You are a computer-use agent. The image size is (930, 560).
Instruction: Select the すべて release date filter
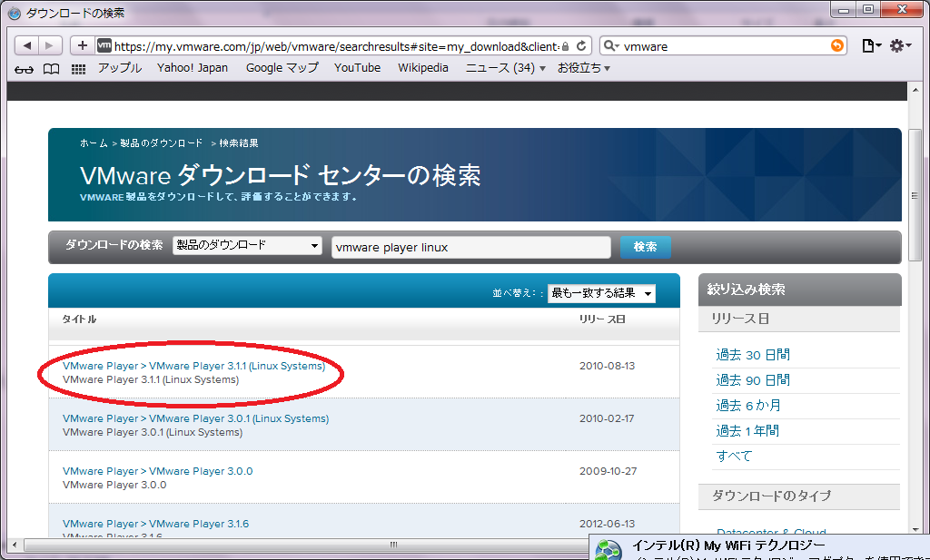tap(734, 457)
